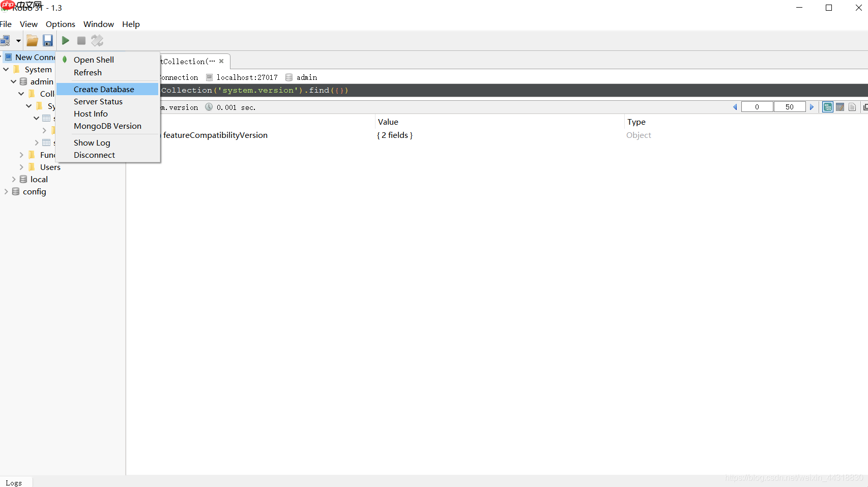The height and width of the screenshot is (487, 868).
Task: Open the Options menu
Action: click(x=61, y=24)
